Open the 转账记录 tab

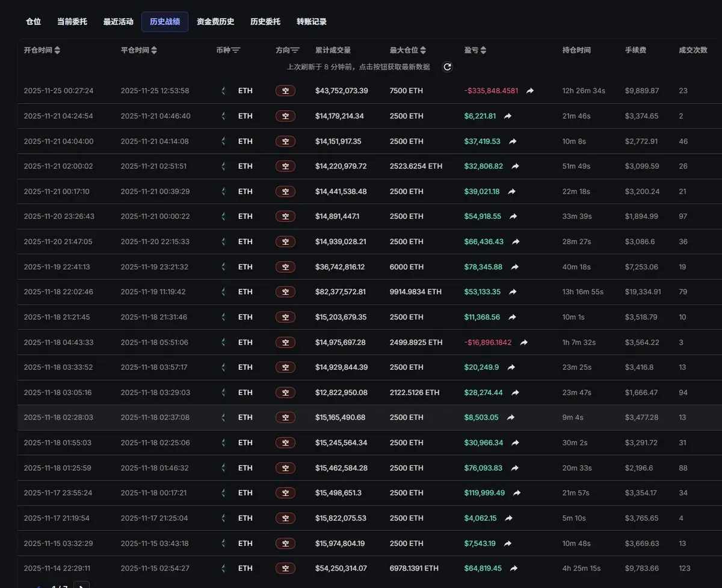(312, 22)
